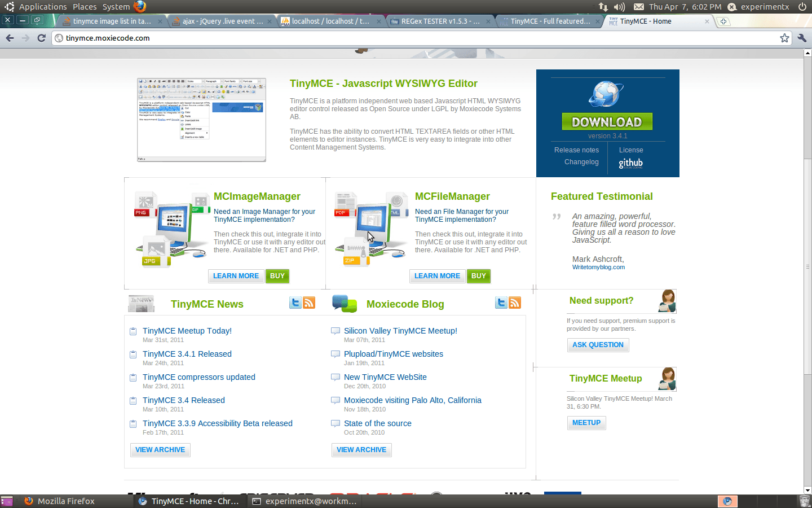Click the globe icon above Download
The height and width of the screenshot is (508, 812).
(x=606, y=94)
